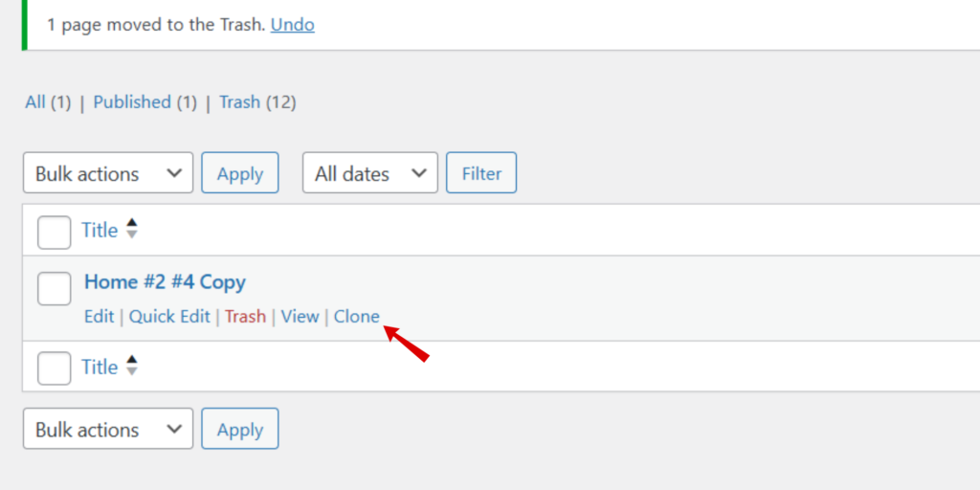Open Quick Edit for the page
The height and width of the screenshot is (490, 980).
pos(169,316)
